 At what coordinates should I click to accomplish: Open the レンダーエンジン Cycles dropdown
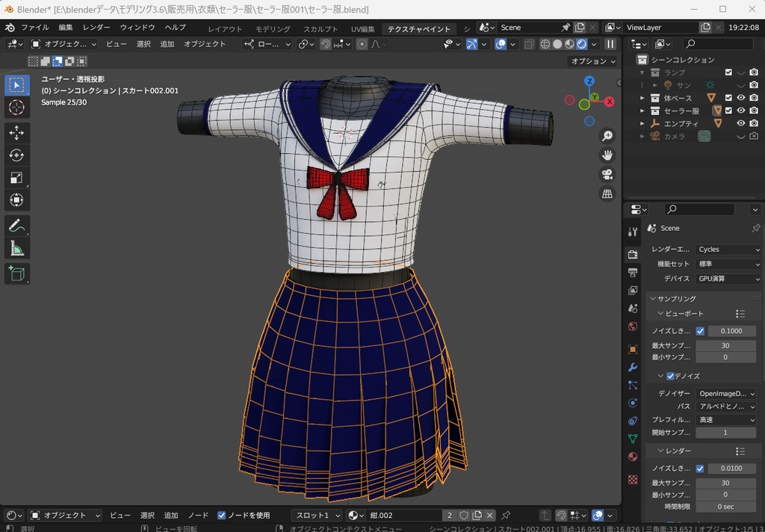point(728,250)
